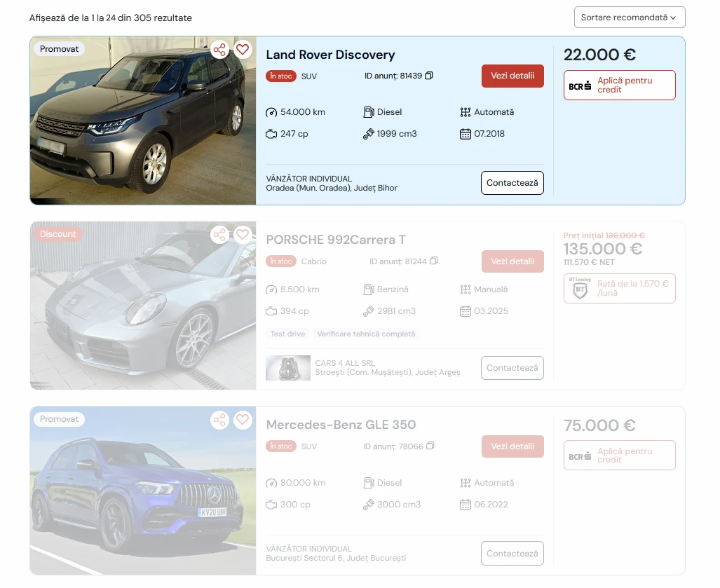Click the Discount badge on Porsche

click(58, 234)
